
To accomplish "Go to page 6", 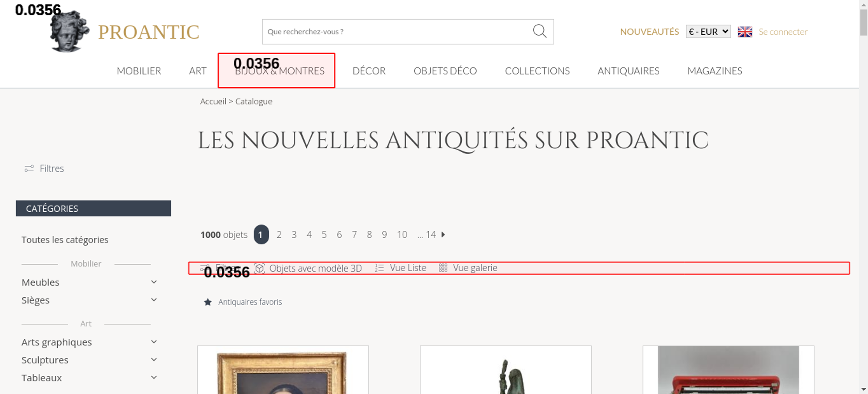I will (339, 235).
